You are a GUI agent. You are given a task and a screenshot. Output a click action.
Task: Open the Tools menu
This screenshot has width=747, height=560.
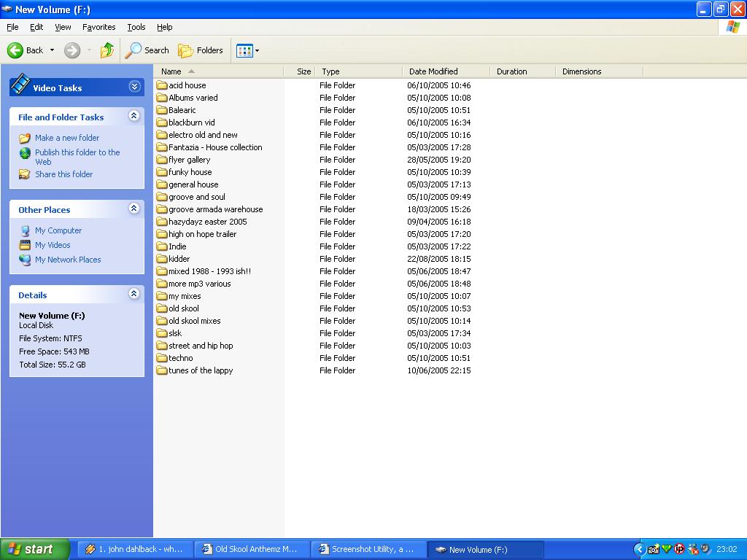(136, 27)
